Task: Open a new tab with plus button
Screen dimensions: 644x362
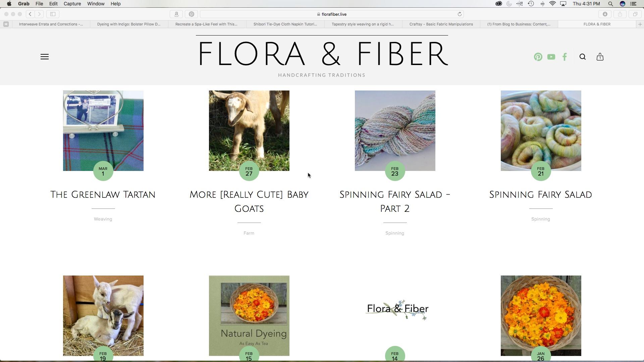Action: click(640, 24)
